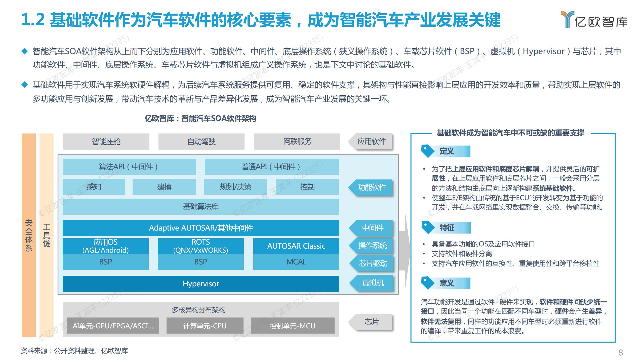Click the 定义 section heading
This screenshot has width=644, height=362.
447,151
